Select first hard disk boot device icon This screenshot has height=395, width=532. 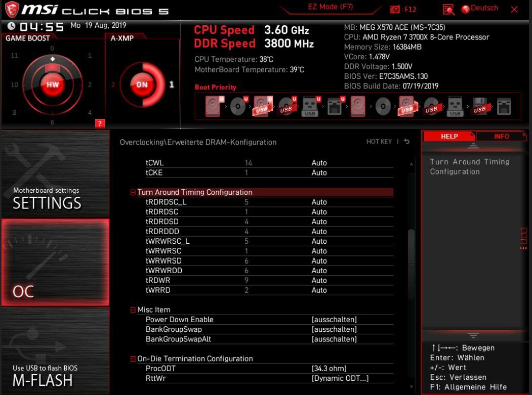[x=214, y=107]
